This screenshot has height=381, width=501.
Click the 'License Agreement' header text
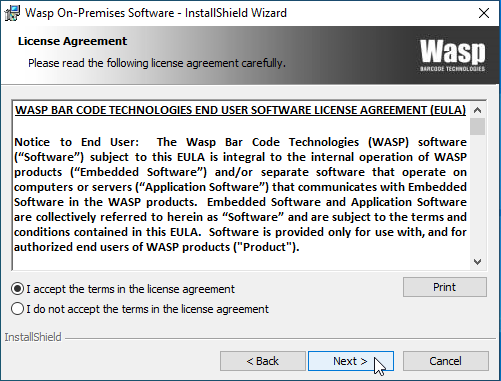click(72, 41)
